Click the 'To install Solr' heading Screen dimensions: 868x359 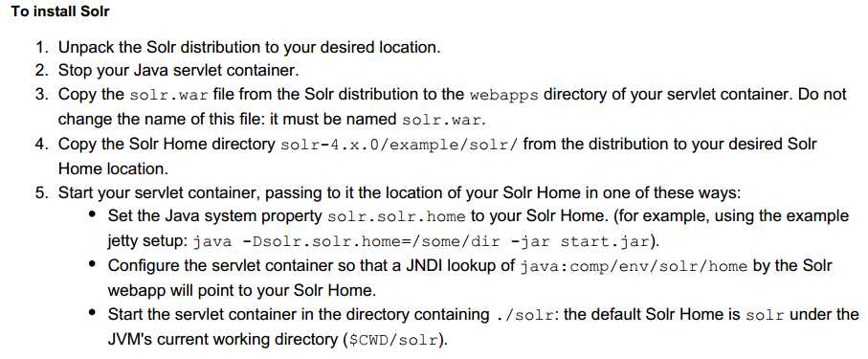click(x=60, y=12)
